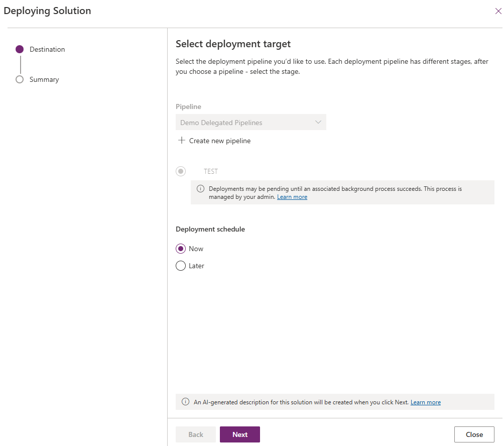
Task: Open Learn more link about pending deployments
Action: click(292, 197)
